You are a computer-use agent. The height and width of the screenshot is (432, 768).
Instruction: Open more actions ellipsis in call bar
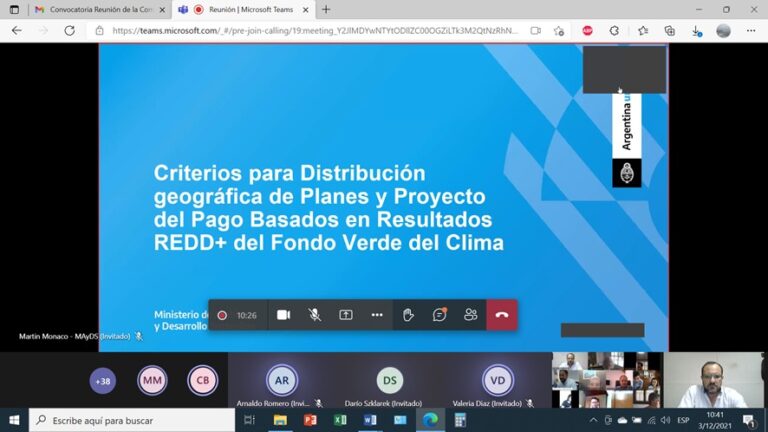[377, 314]
